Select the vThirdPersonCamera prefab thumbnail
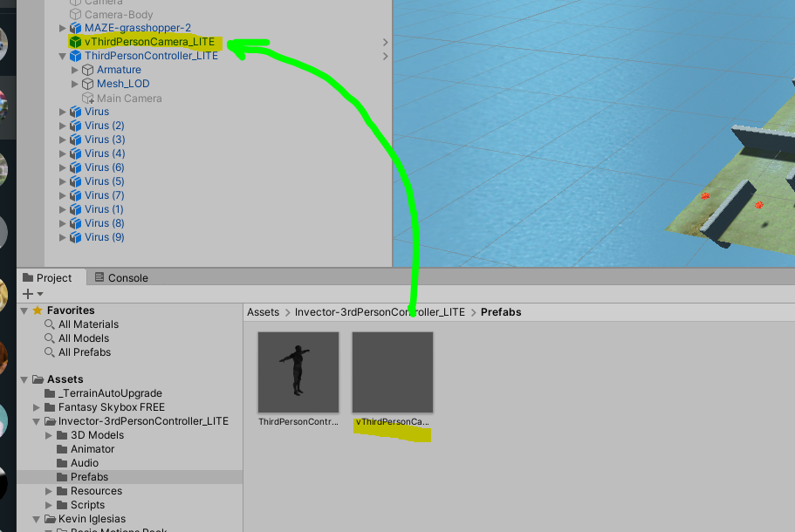The image size is (795, 532). pos(392,372)
